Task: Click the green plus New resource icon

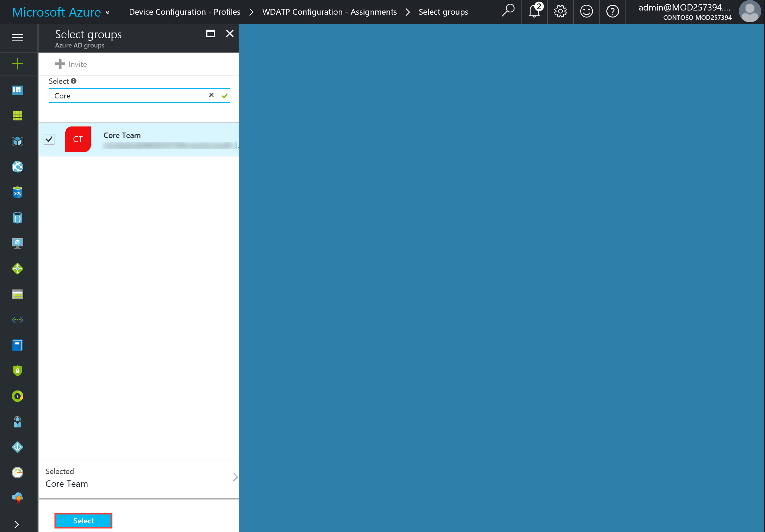Action: coord(17,64)
